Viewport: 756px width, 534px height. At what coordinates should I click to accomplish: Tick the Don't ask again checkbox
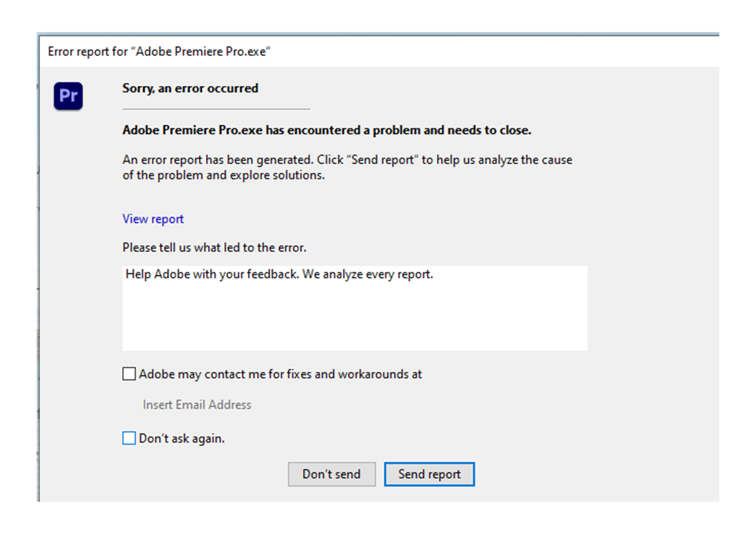coord(129,438)
